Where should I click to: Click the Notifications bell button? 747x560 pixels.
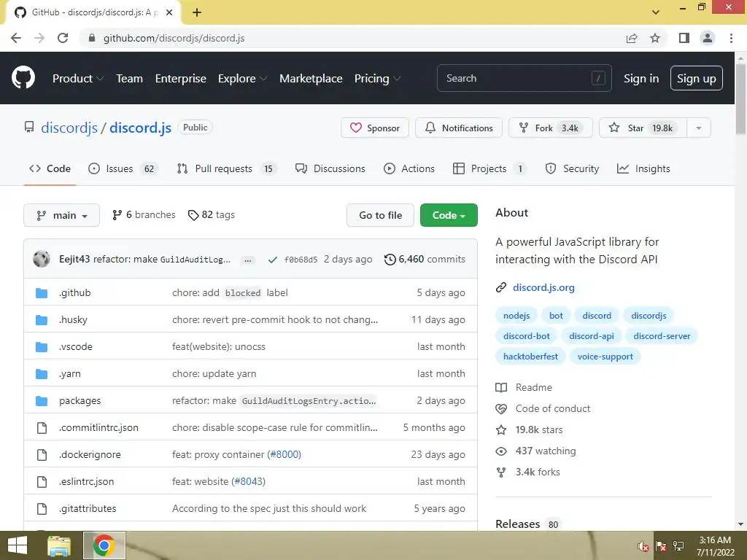pyautogui.click(x=458, y=128)
